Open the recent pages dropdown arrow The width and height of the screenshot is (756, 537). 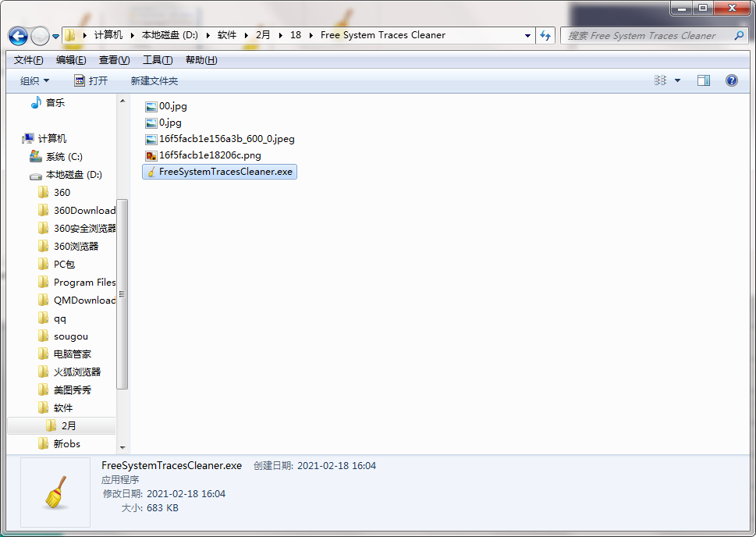pos(55,36)
